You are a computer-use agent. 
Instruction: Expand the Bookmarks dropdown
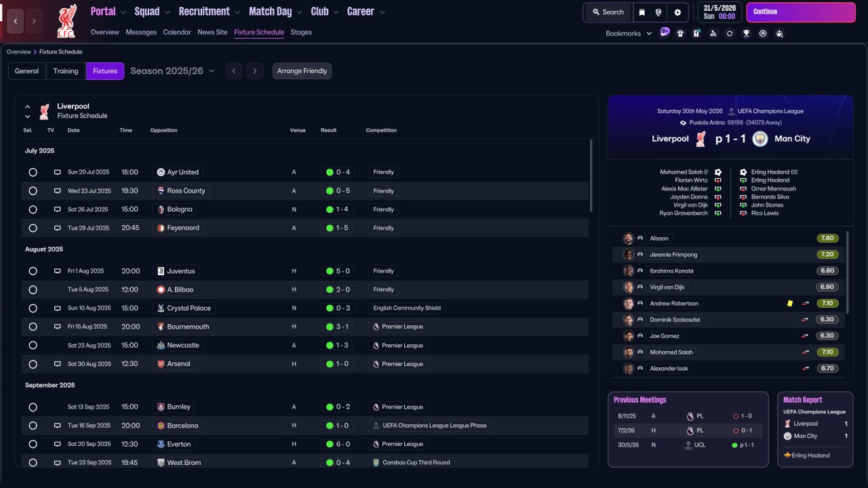(629, 33)
